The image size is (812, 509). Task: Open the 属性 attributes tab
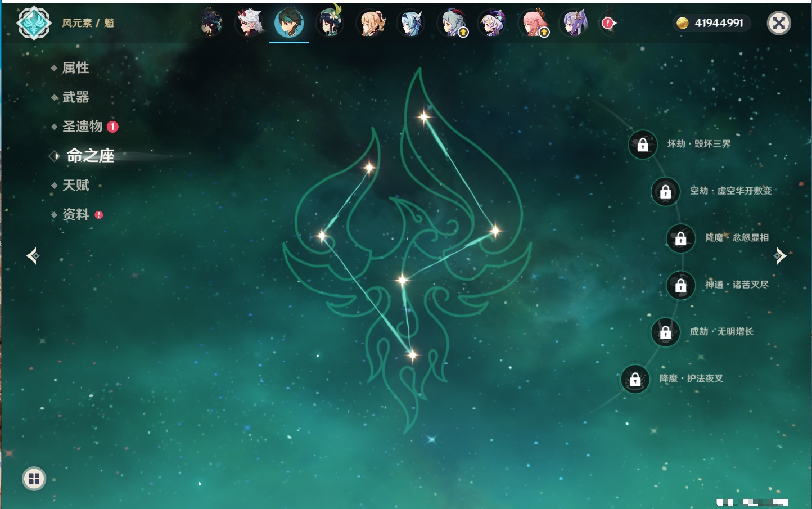[x=75, y=68]
